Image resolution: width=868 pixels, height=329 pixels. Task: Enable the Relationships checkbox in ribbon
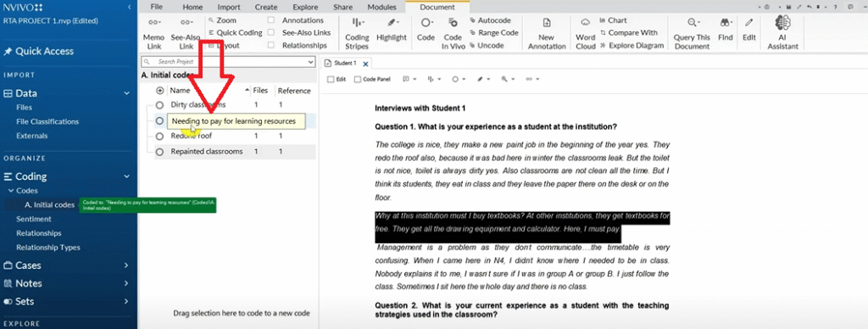click(x=270, y=46)
